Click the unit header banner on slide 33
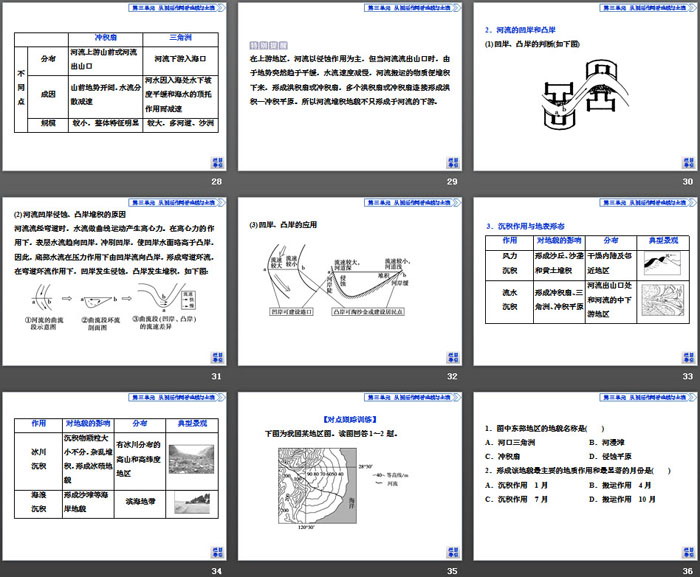The height and width of the screenshot is (577, 700). pyautogui.click(x=648, y=202)
